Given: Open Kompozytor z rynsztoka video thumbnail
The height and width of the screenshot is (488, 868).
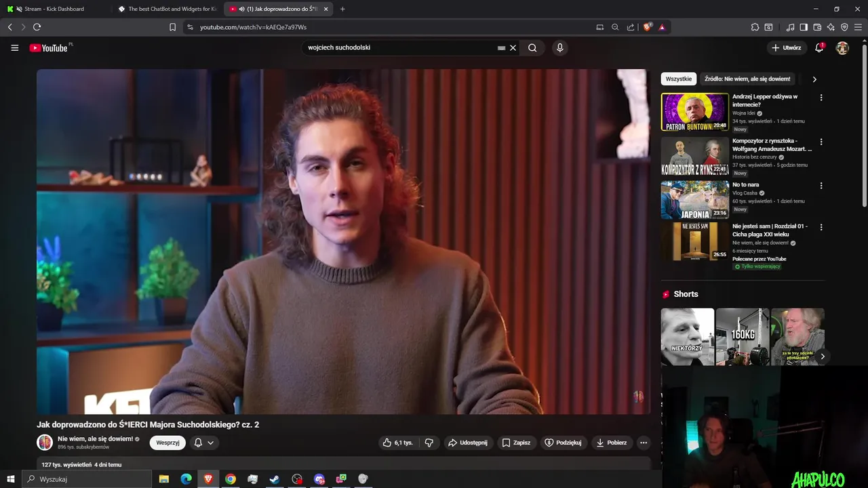Looking at the screenshot, I should [695, 156].
